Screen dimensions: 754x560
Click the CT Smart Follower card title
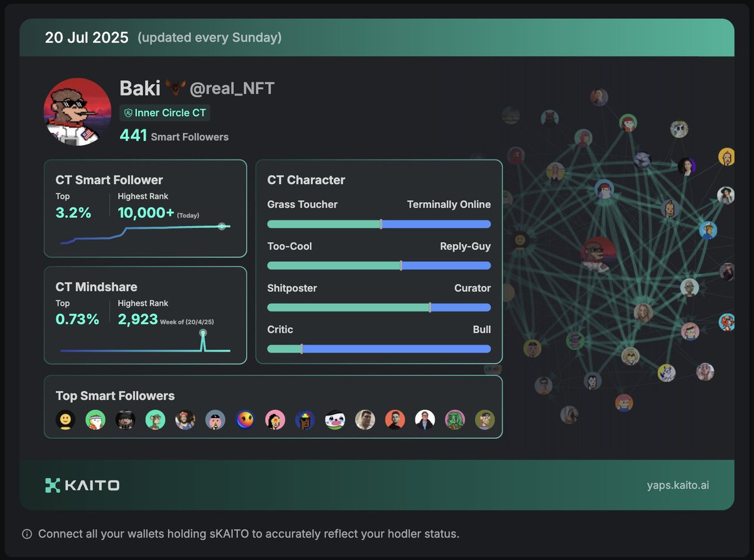pos(109,180)
